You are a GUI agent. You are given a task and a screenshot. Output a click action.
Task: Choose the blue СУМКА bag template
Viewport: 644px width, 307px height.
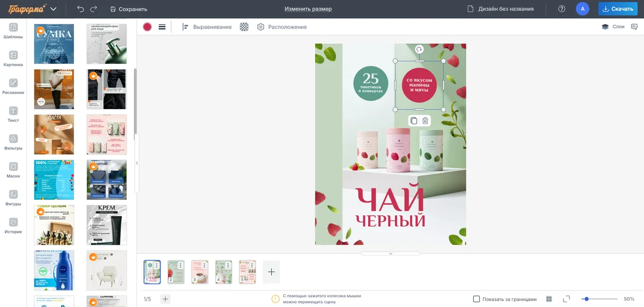coord(54,44)
